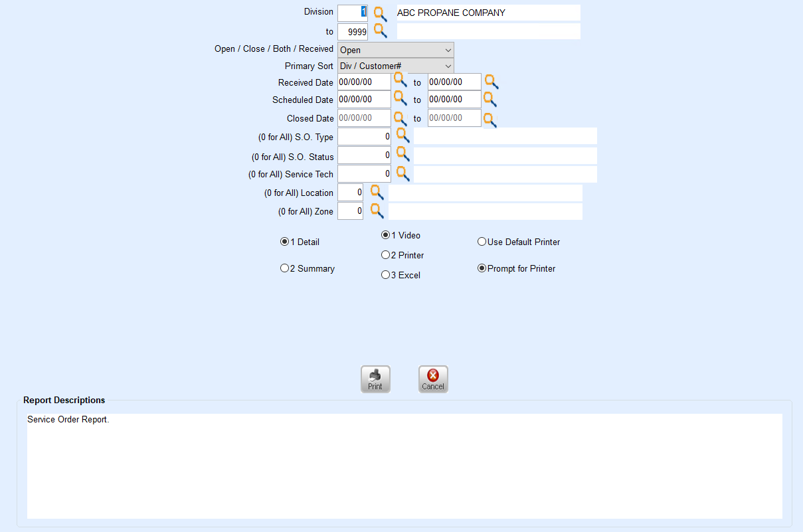Screen dimensions: 803x532
Task: Click the Zone number field
Action: tap(350, 211)
